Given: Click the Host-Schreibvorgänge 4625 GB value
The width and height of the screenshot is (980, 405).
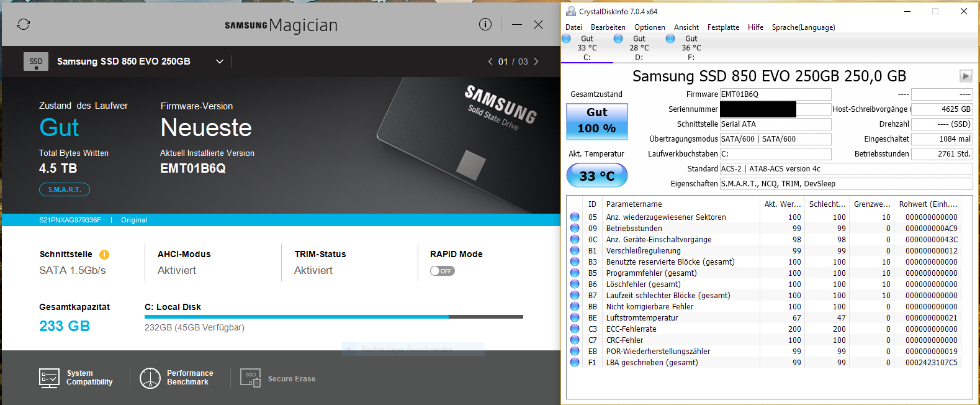Looking at the screenshot, I should [942, 109].
